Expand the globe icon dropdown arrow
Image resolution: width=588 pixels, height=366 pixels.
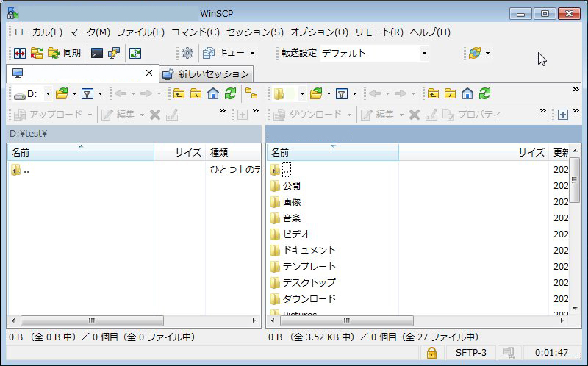(x=487, y=53)
